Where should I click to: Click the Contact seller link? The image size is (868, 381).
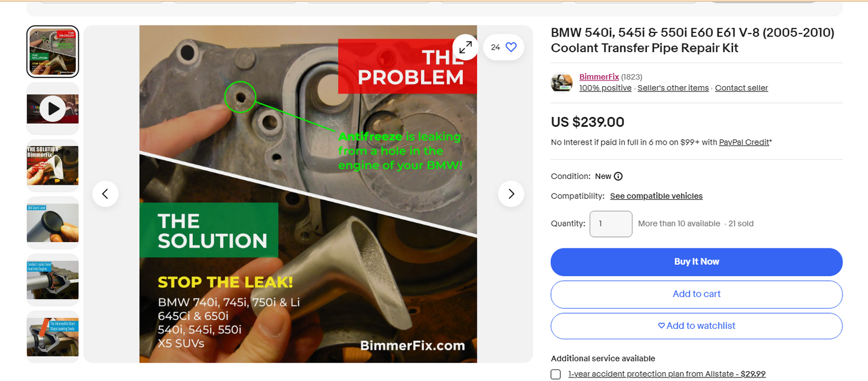[741, 88]
